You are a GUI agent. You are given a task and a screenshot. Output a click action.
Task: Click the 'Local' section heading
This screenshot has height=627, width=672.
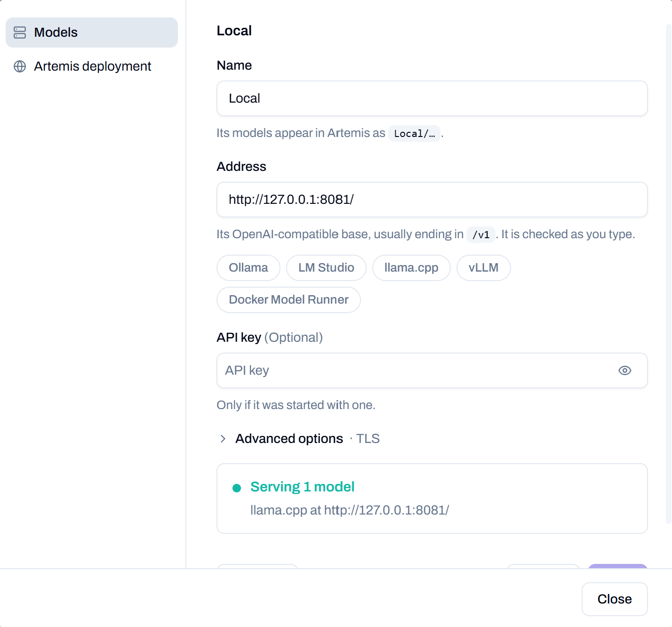234,31
